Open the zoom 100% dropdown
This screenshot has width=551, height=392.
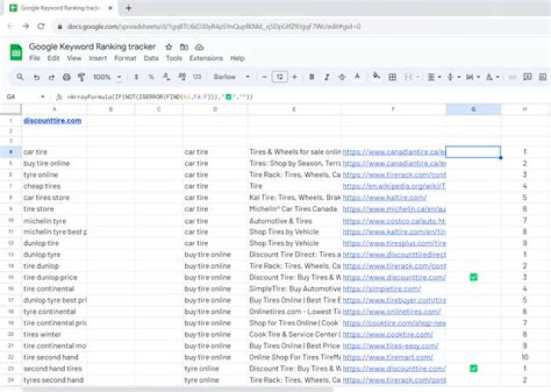point(106,77)
